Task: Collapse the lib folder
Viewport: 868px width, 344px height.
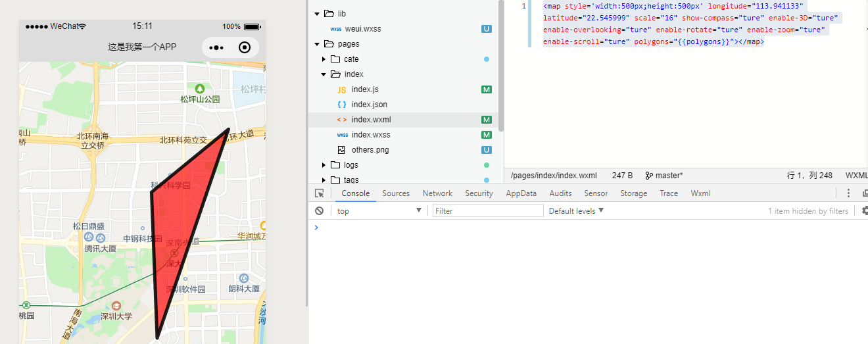Action: tap(317, 14)
